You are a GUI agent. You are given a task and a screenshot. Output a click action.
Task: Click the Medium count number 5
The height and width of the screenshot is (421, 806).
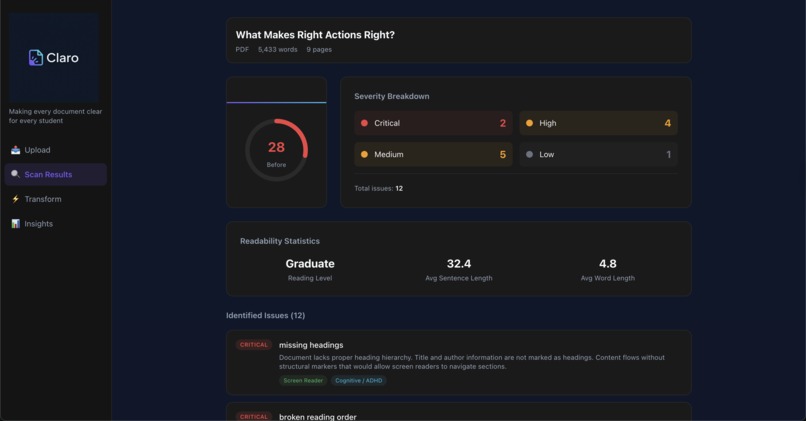coord(503,154)
